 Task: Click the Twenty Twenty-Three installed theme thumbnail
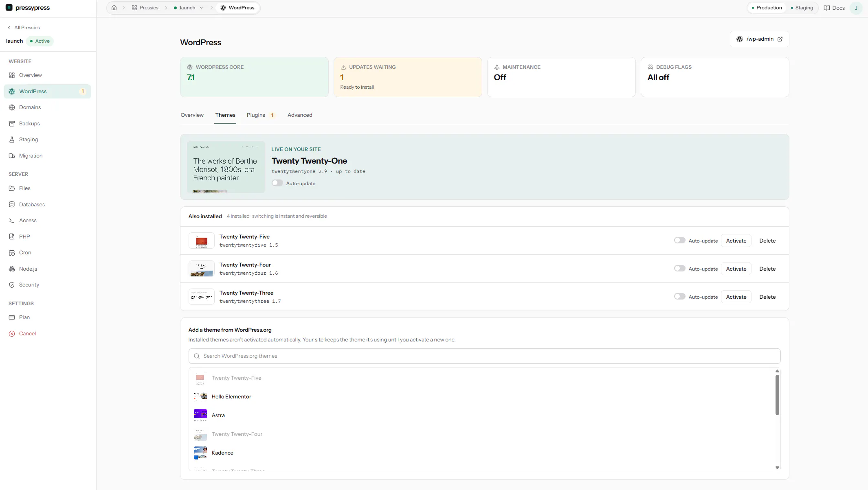click(202, 297)
